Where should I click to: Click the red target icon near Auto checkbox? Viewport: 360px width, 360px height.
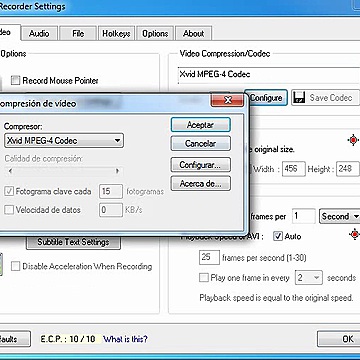[x=354, y=234]
